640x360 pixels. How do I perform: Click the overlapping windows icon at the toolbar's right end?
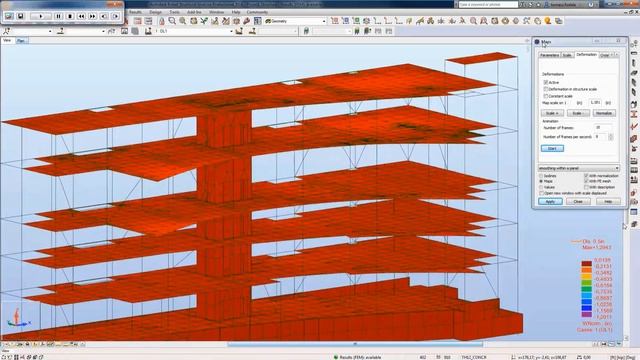pos(558,21)
